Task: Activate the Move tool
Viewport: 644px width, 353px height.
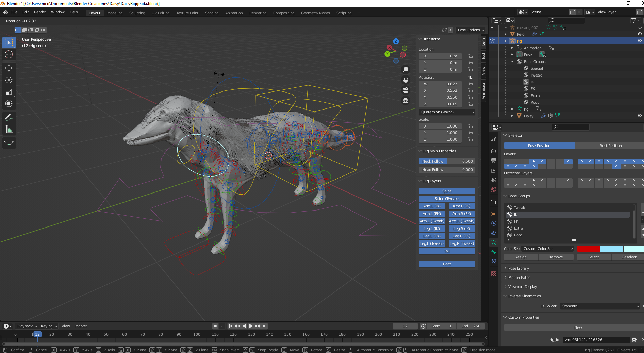Action: 9,68
